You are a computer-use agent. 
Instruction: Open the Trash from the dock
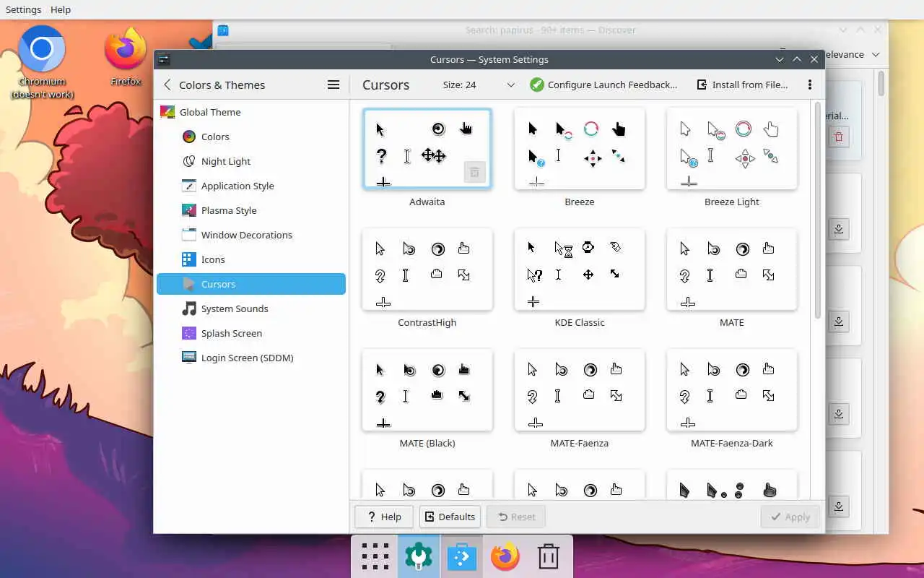coord(549,557)
